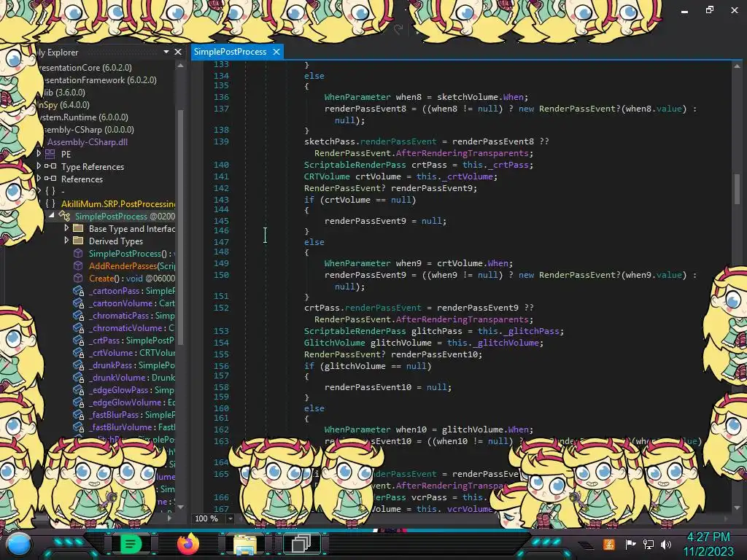Click line number 147 in the gutter
Viewport: 747px width, 560px height.
pos(221,242)
